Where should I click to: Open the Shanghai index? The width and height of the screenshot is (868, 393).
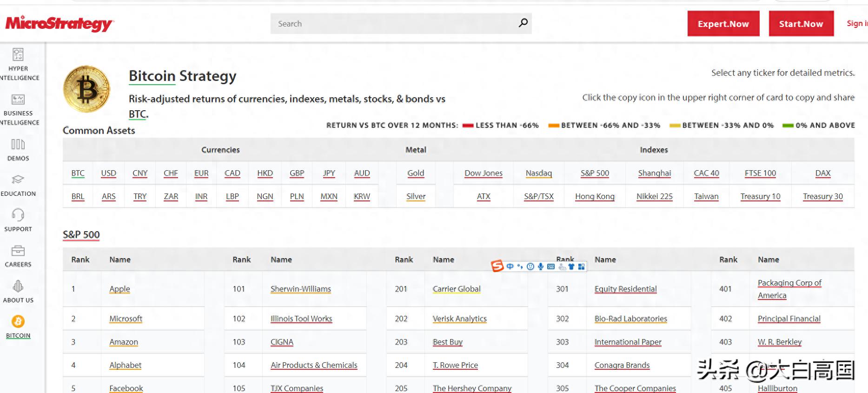pos(655,173)
